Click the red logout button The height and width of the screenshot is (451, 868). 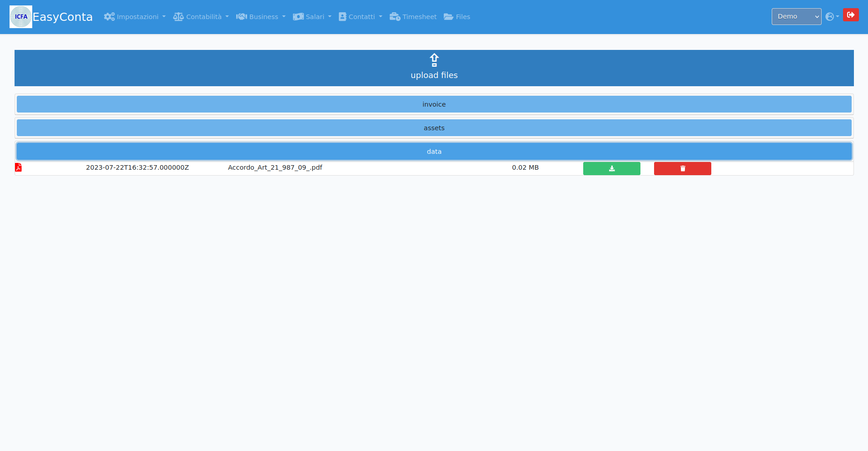851,15
